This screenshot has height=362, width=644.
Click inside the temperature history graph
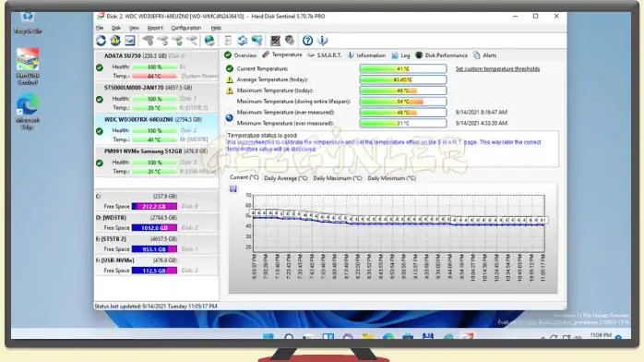point(399,223)
